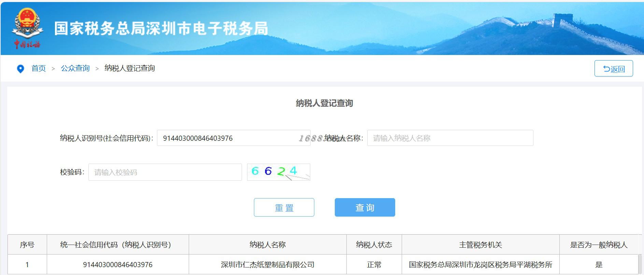Click the 主管税务机关 column header

click(x=481, y=245)
